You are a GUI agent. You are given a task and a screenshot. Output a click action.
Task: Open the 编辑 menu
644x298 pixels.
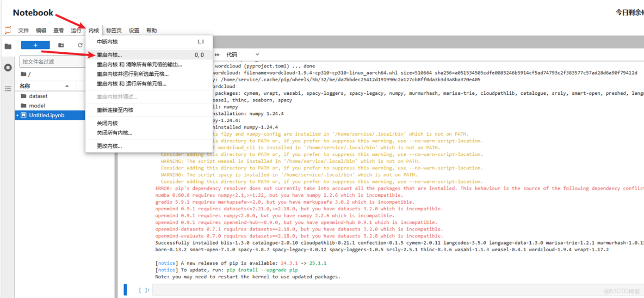point(41,31)
